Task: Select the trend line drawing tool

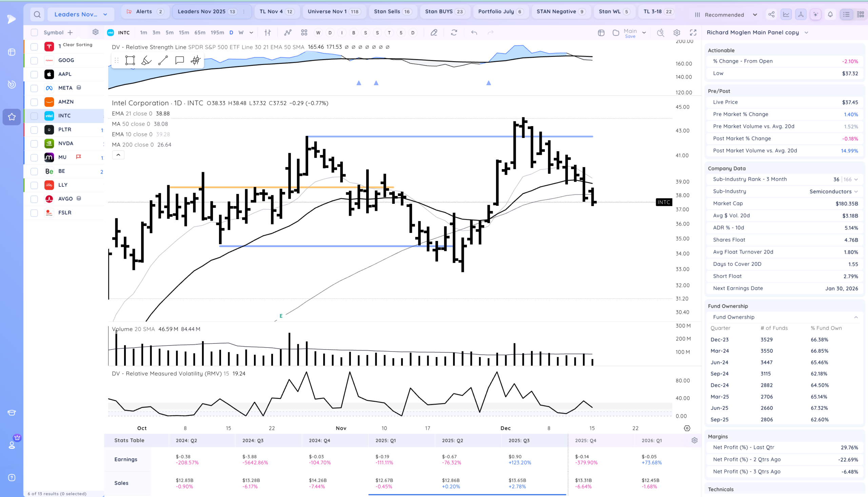Action: [163, 60]
